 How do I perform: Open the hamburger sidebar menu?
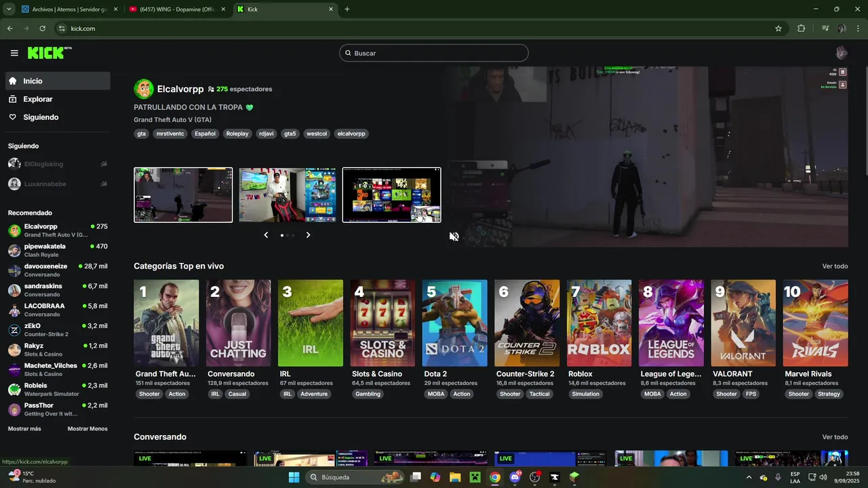(14, 53)
